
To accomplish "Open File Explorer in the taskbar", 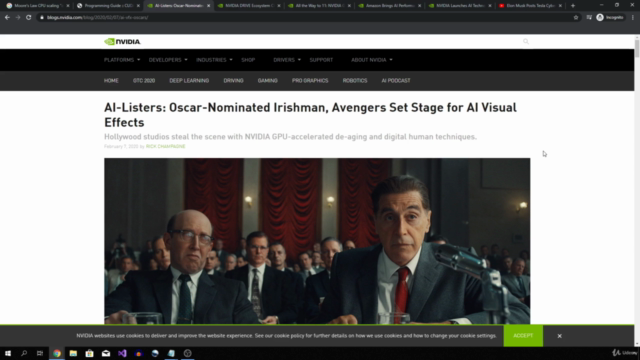I will click(x=73, y=353).
